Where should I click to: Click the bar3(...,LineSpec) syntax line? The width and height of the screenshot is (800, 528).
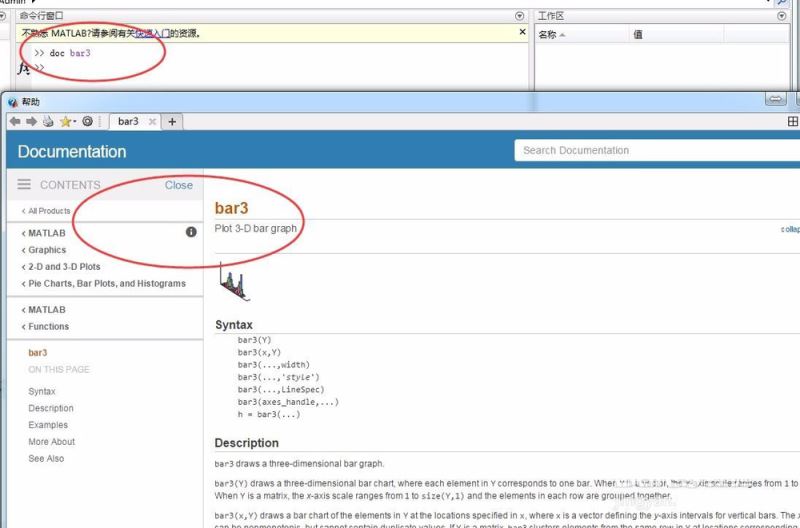(x=281, y=390)
